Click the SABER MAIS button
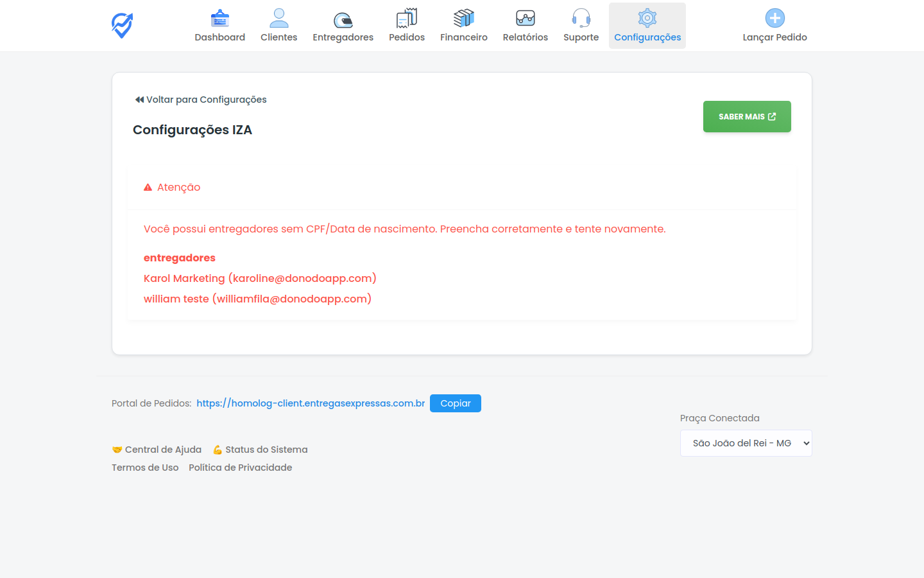 coord(746,116)
